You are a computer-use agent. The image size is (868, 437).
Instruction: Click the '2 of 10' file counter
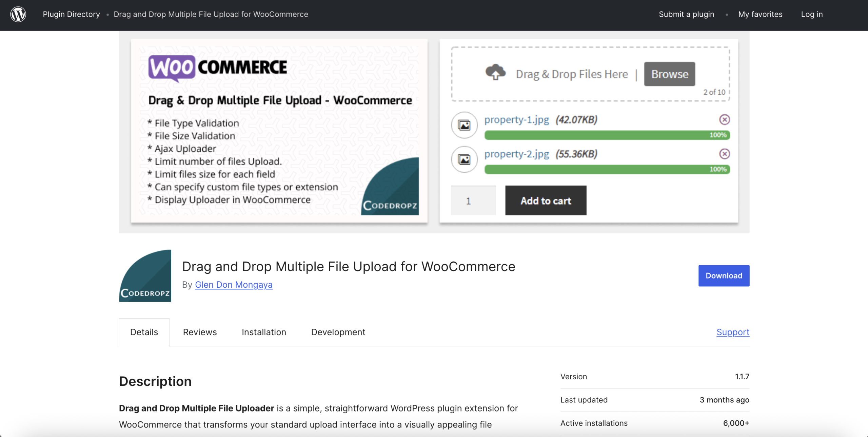pyautogui.click(x=714, y=92)
